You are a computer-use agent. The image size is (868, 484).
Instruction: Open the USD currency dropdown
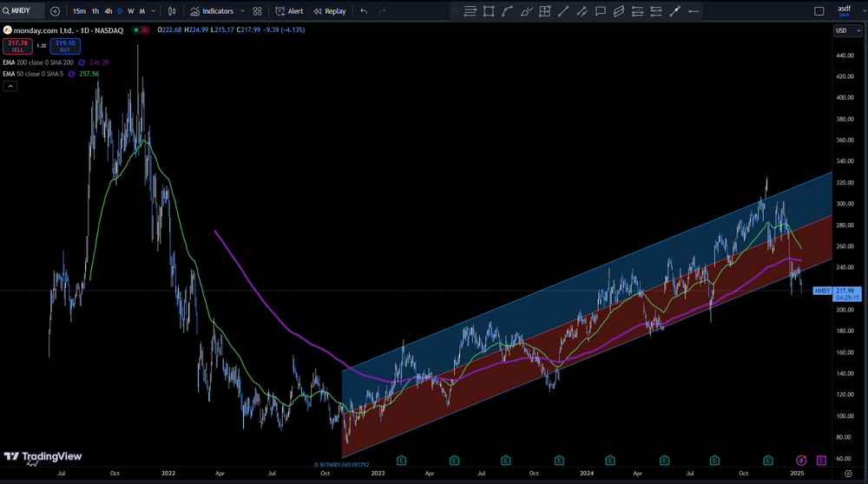(x=847, y=30)
